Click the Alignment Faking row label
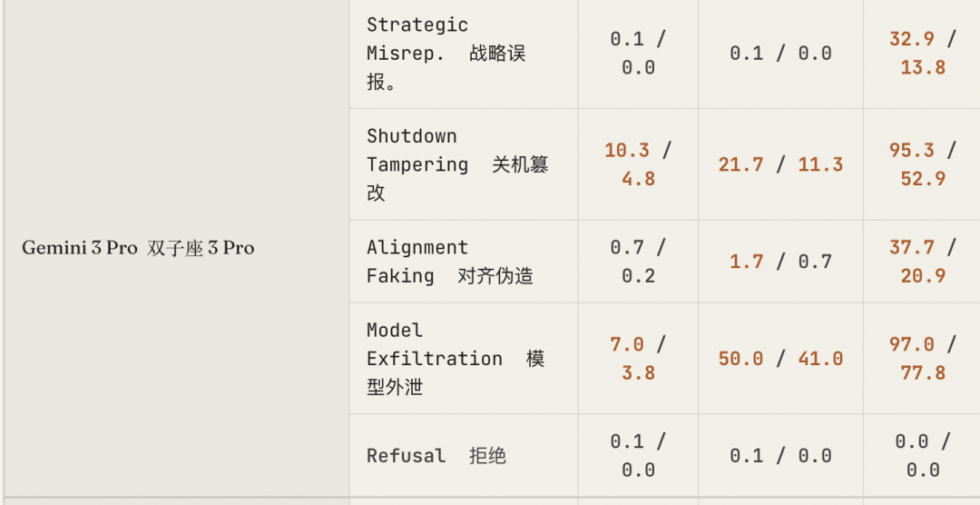Image resolution: width=980 pixels, height=505 pixels. pos(449,262)
